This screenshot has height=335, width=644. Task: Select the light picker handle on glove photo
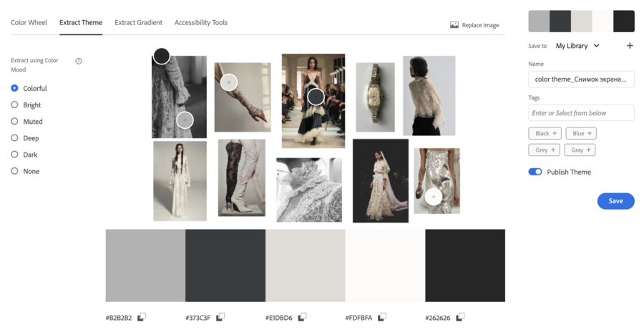(229, 82)
